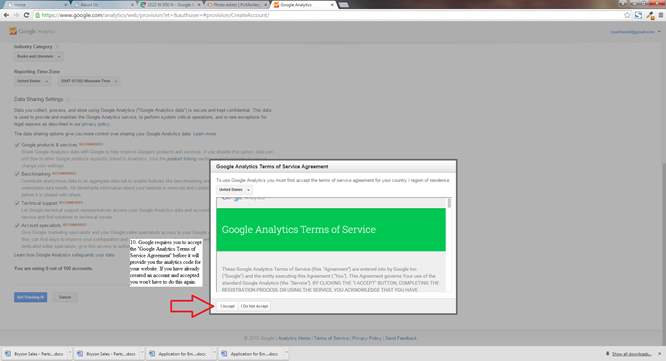Click the Learn more link
The height and width of the screenshot is (361, 666).
tap(204, 134)
